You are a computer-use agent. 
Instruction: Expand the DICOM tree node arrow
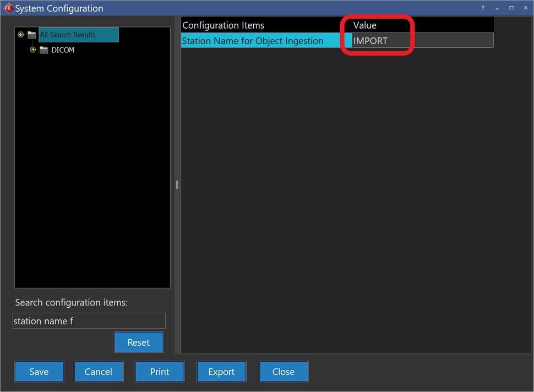point(33,50)
